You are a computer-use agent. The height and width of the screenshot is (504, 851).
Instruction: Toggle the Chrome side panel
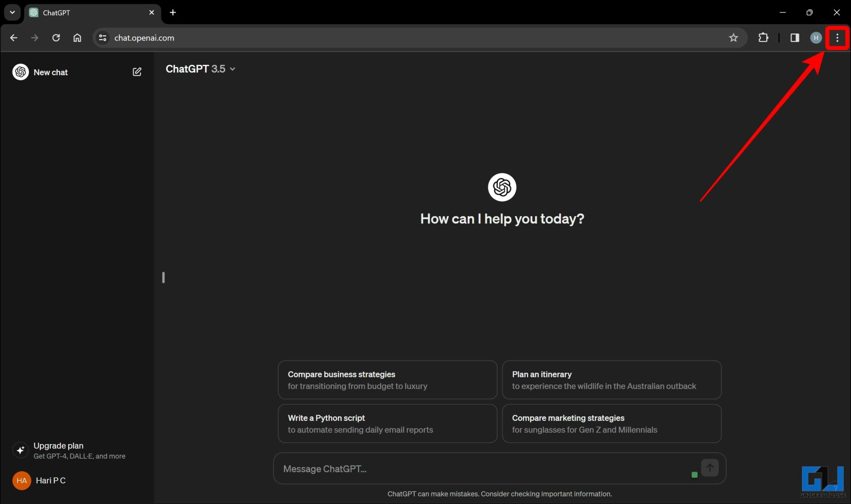(x=795, y=37)
